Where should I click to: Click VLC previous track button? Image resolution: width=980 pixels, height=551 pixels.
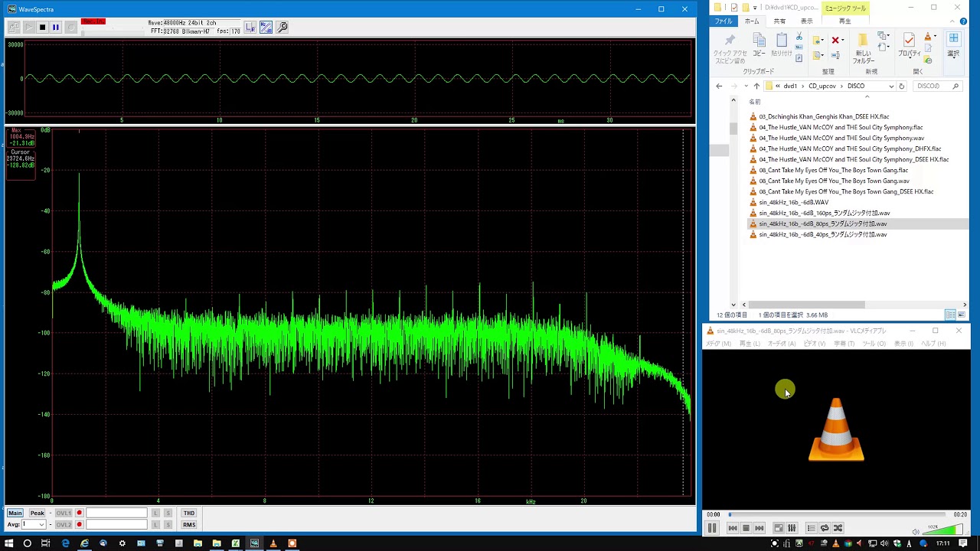pos(733,528)
